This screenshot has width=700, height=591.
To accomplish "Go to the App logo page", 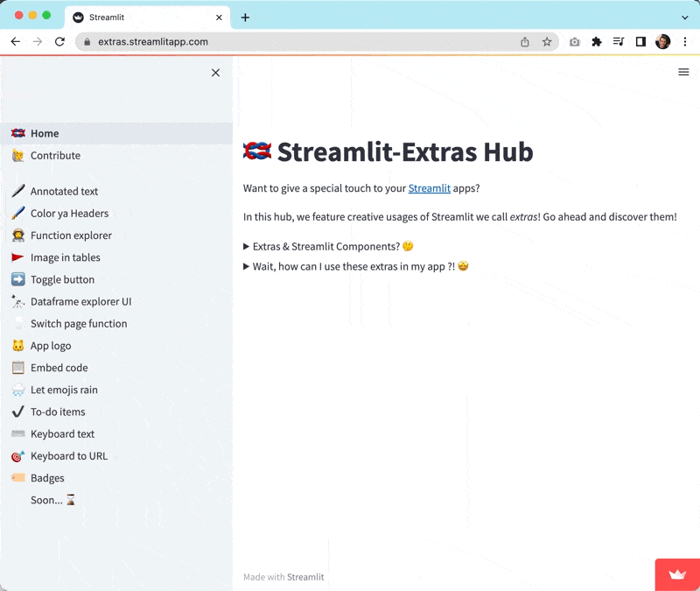I will pos(116,346).
